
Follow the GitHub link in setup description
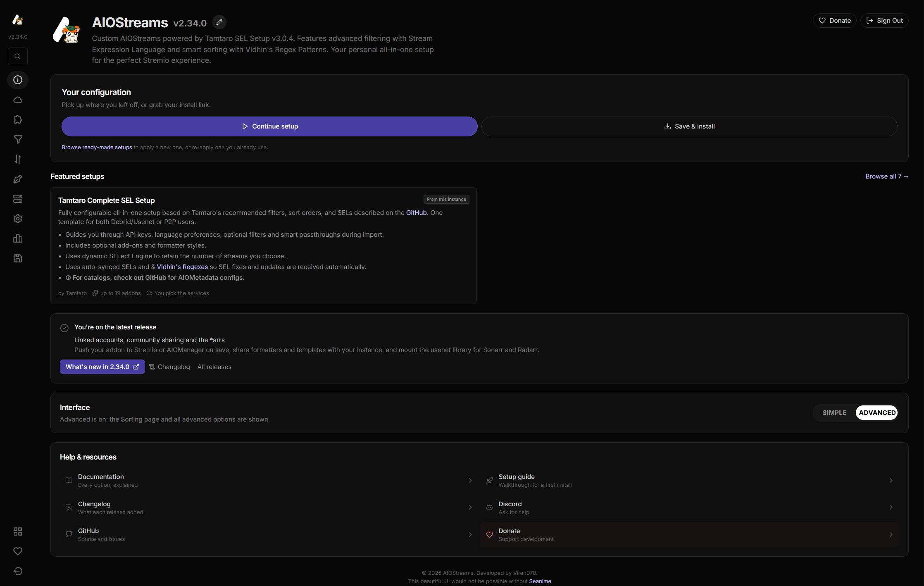416,213
